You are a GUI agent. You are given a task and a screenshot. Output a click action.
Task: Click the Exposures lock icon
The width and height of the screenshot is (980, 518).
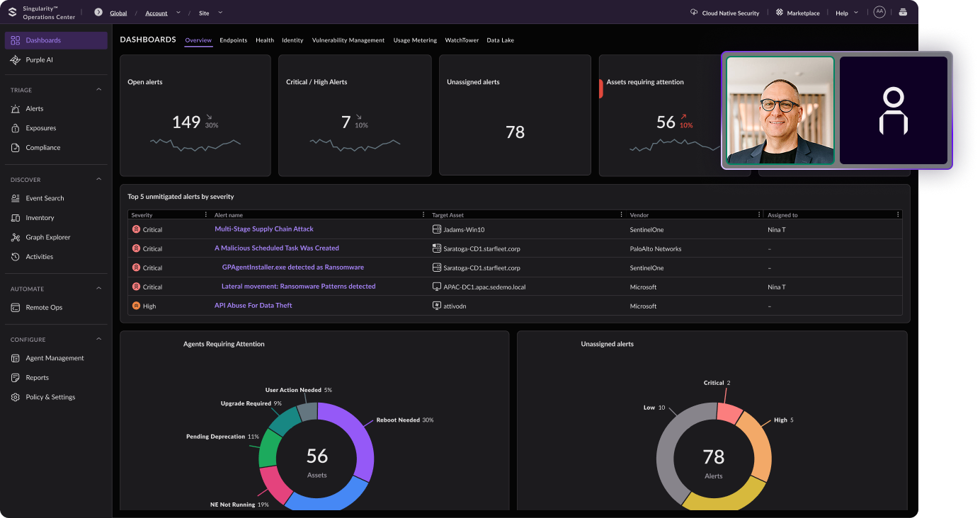coord(16,128)
